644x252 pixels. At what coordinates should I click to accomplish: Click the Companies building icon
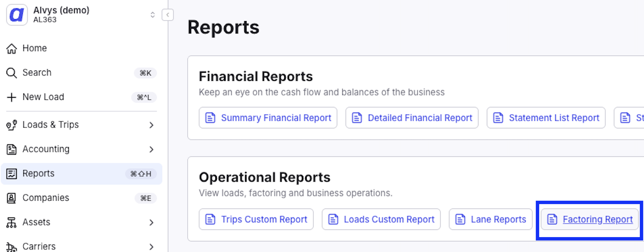[11, 198]
